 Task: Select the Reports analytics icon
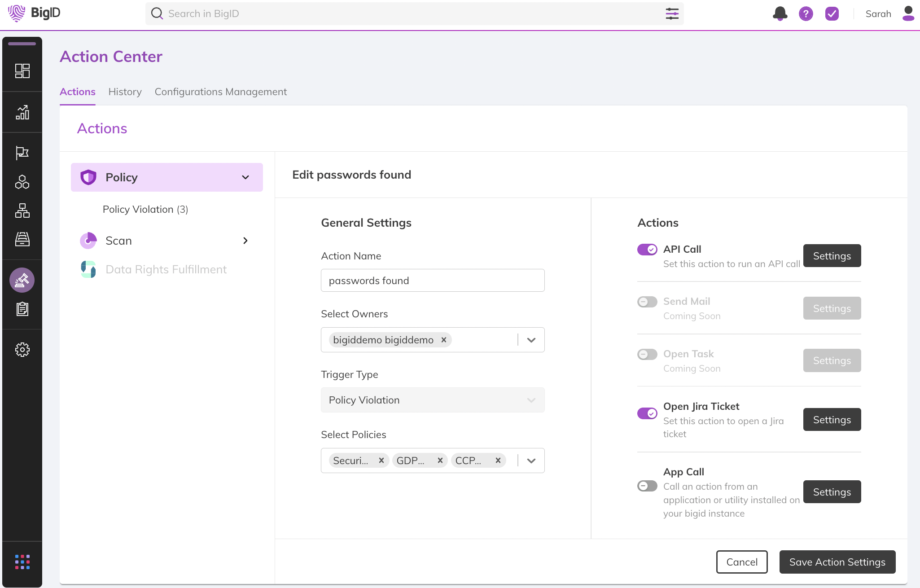[x=22, y=112]
